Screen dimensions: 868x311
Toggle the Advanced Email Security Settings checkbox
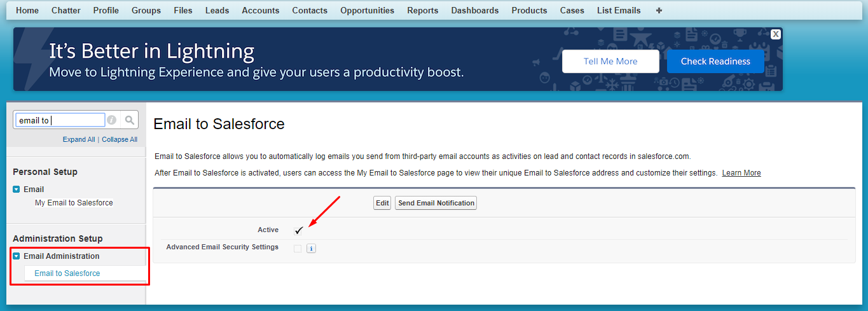pyautogui.click(x=298, y=248)
